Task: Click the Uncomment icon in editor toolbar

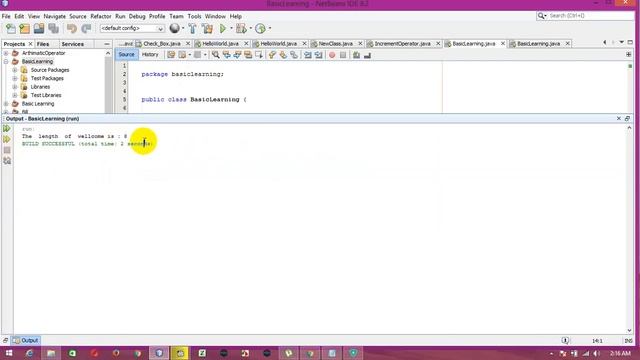Action: coord(367,55)
